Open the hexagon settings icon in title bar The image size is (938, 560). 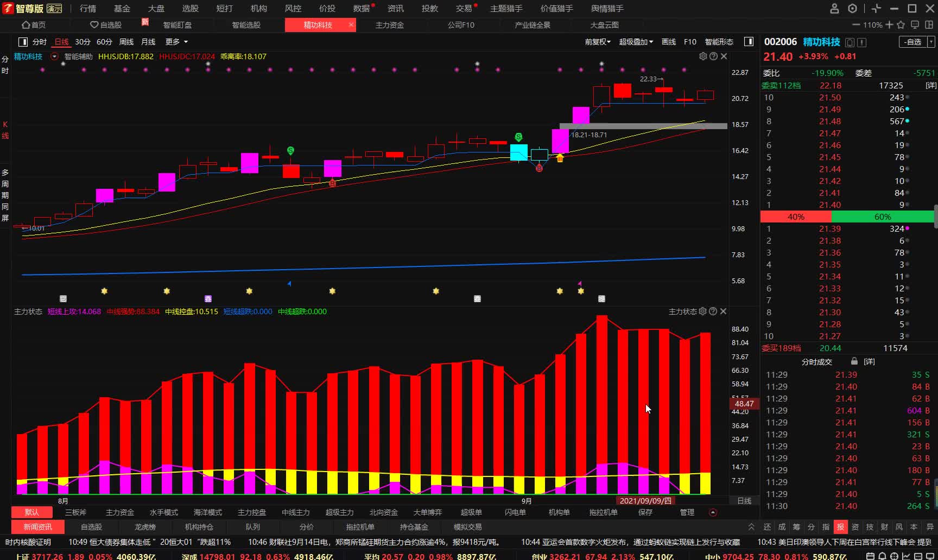coord(852,9)
